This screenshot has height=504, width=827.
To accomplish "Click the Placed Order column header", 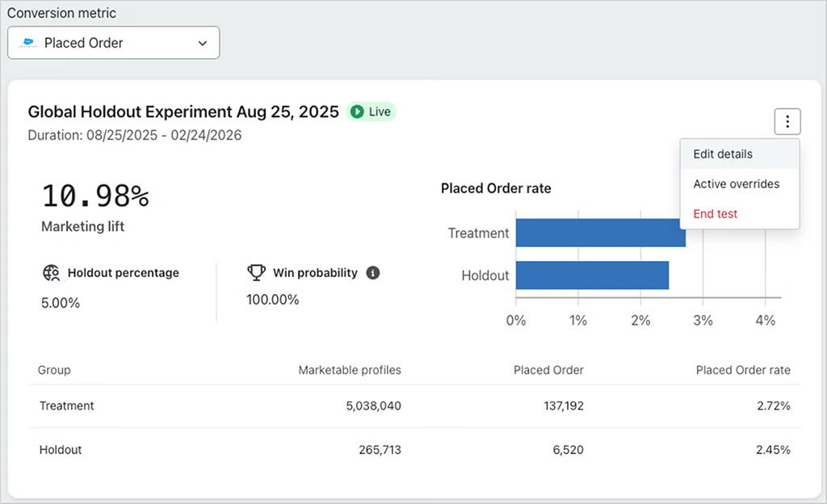I will (548, 370).
